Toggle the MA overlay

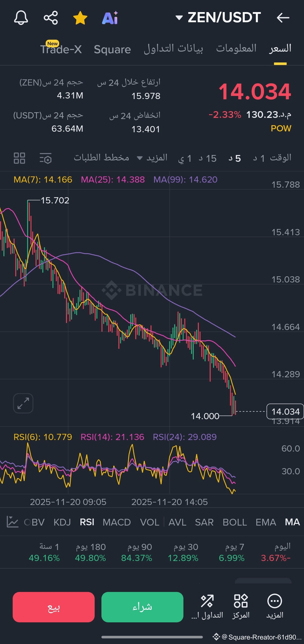[292, 522]
